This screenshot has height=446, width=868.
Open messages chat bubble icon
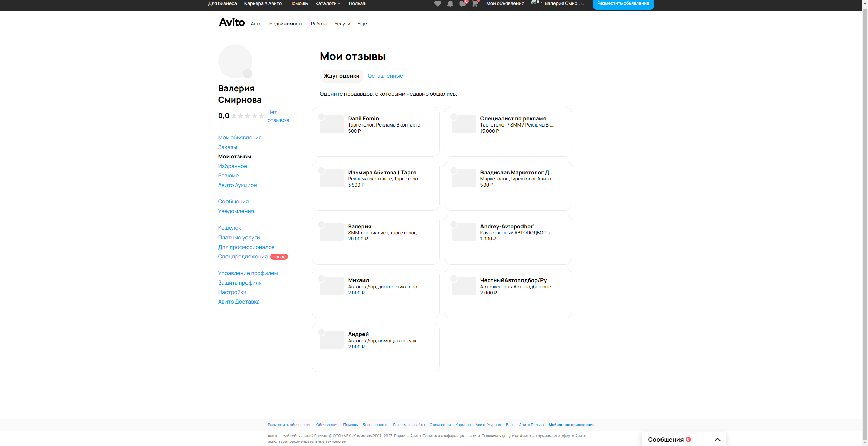pyautogui.click(x=462, y=4)
